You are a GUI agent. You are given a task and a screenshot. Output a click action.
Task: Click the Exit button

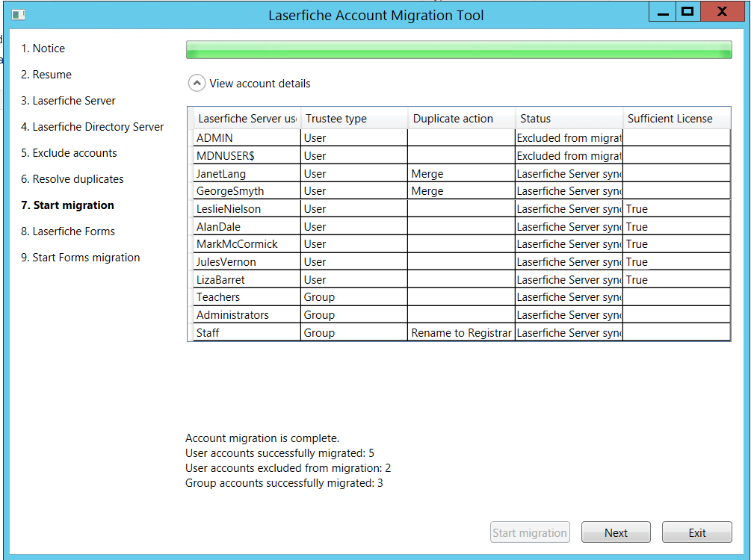(697, 532)
